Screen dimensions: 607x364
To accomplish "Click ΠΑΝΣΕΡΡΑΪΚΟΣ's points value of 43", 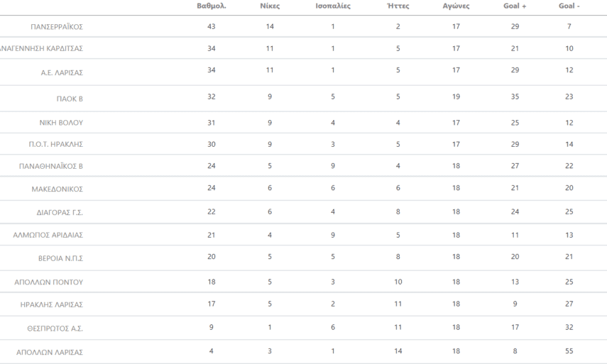I will (x=211, y=26).
